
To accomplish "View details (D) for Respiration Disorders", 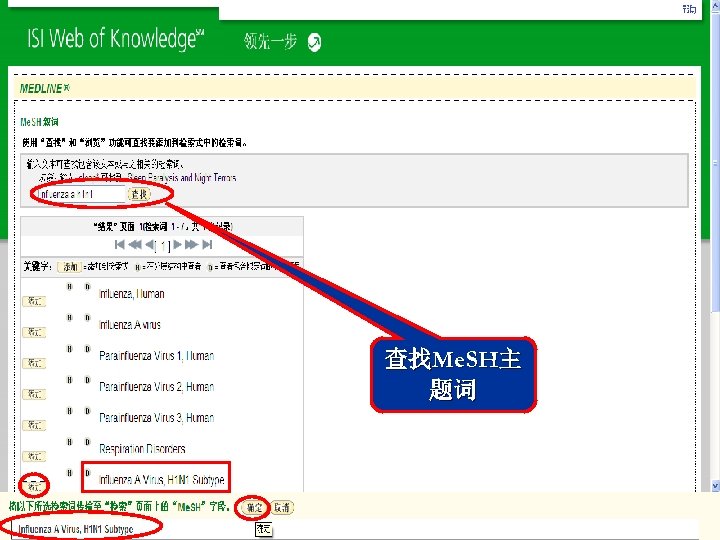I will coord(87,442).
